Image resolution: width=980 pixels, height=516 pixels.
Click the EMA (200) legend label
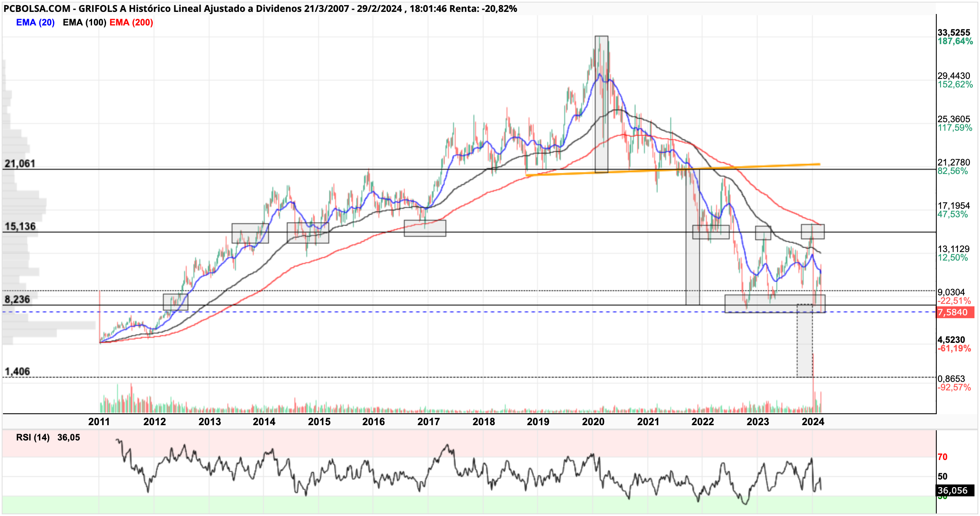[x=131, y=22]
